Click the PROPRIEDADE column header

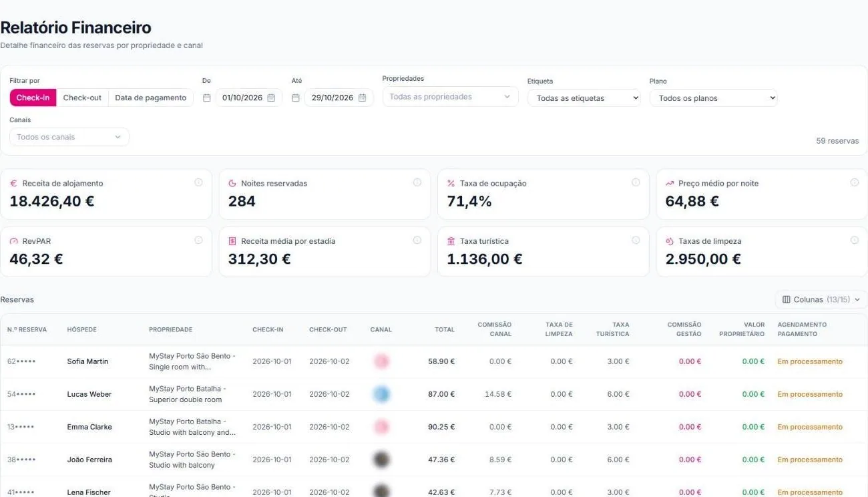pyautogui.click(x=171, y=329)
